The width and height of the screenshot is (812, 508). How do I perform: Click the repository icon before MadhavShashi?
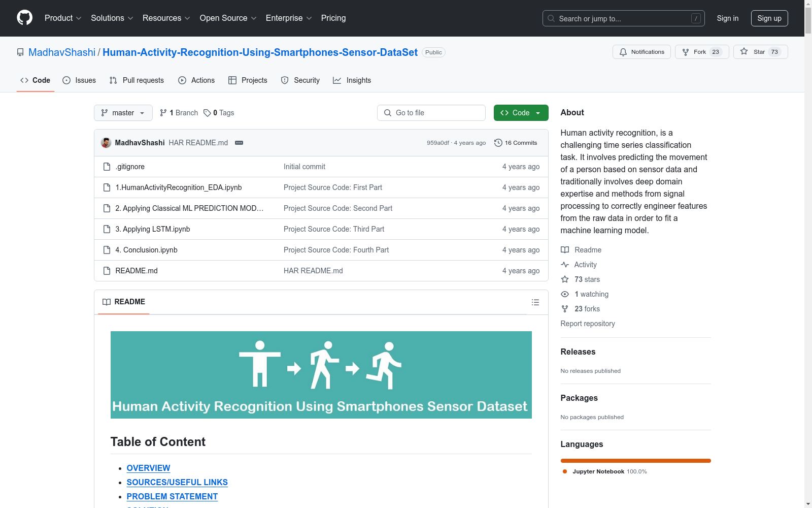(20, 52)
